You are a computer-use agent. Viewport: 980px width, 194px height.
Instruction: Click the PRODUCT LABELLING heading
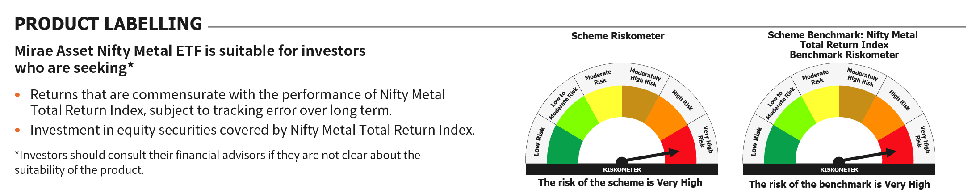coord(108,24)
